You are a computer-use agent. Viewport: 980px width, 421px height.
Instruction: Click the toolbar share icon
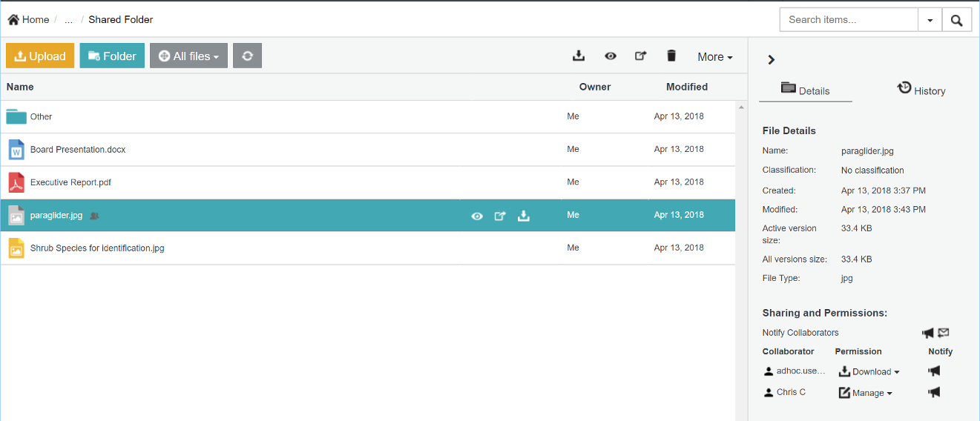click(x=641, y=56)
